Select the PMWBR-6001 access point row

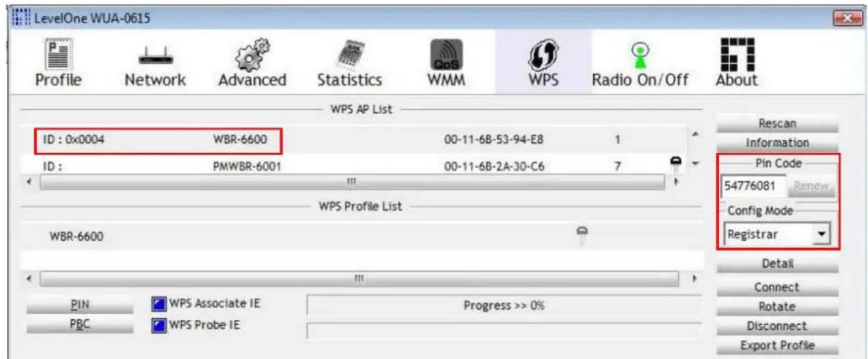(353, 165)
